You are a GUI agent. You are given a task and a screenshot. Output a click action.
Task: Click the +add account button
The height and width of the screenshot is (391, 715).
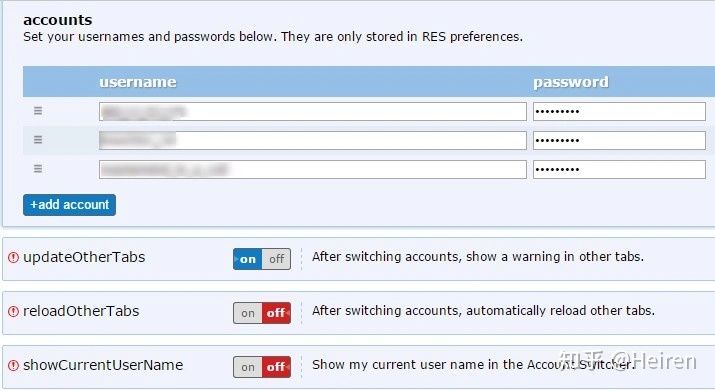click(x=69, y=205)
